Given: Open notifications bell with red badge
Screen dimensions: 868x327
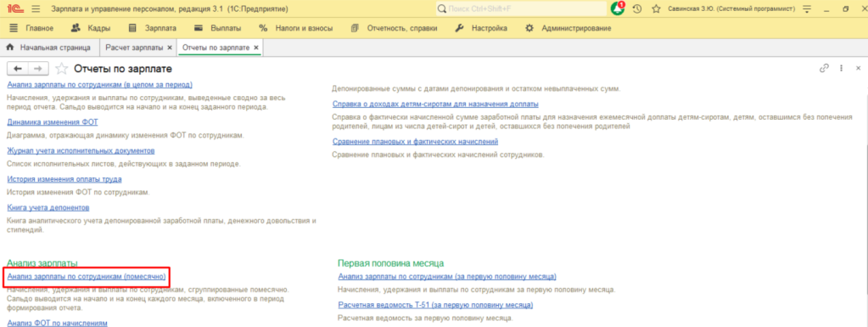Looking at the screenshot, I should 618,8.
